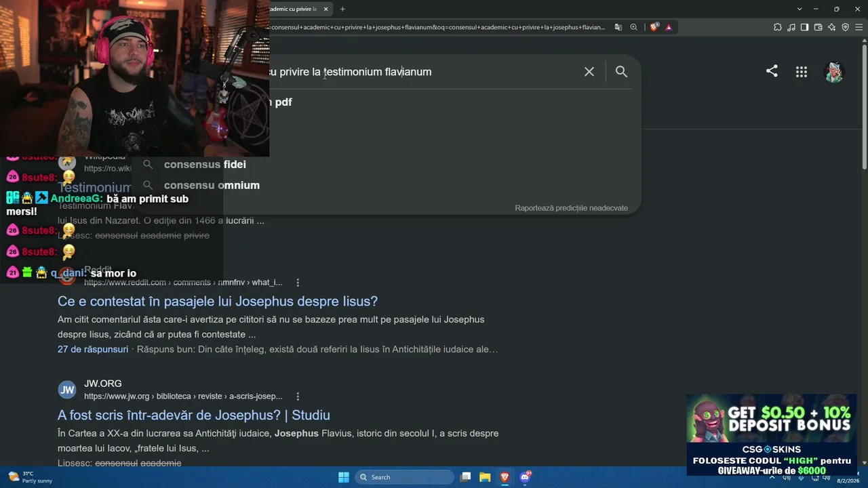Open File Explorer from the taskbar

click(x=485, y=477)
